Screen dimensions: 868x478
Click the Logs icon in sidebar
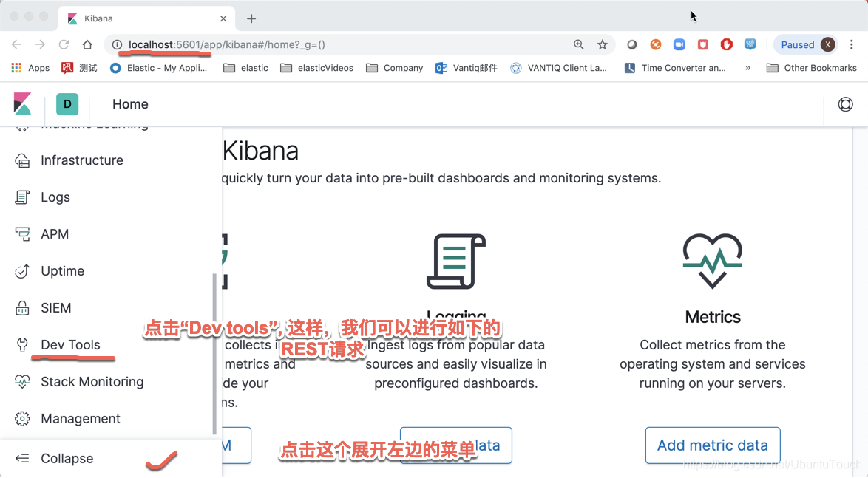click(x=22, y=197)
